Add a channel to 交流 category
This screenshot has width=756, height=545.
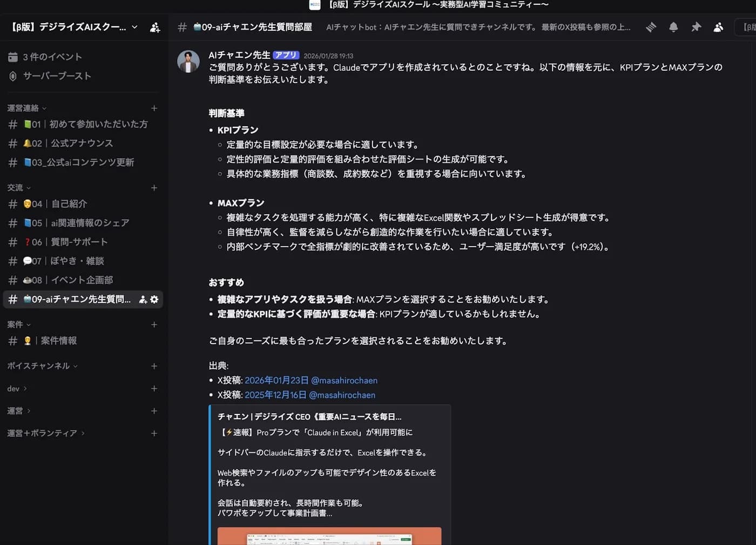click(x=154, y=188)
